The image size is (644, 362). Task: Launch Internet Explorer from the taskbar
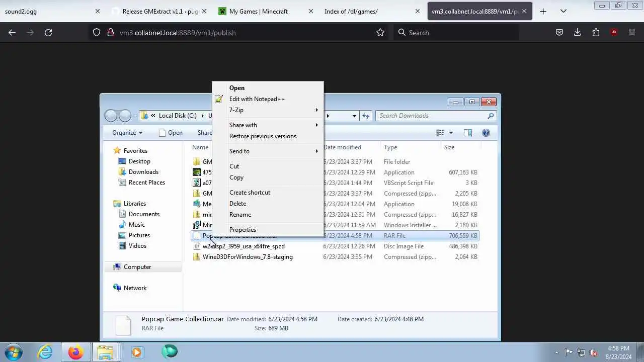(45, 352)
